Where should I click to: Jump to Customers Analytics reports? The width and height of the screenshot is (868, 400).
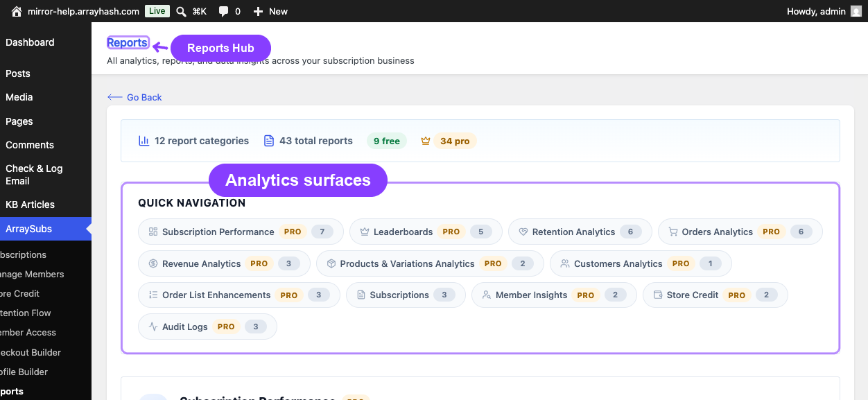[641, 263]
